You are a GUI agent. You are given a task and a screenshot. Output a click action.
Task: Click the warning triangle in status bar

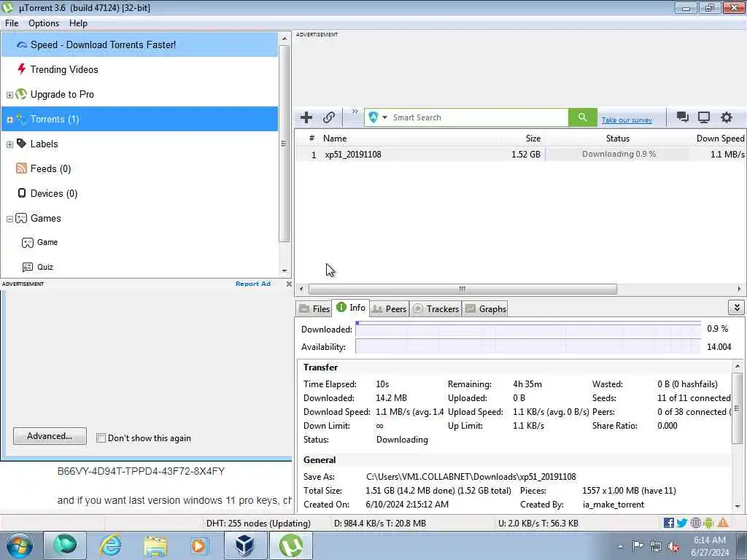click(x=723, y=523)
